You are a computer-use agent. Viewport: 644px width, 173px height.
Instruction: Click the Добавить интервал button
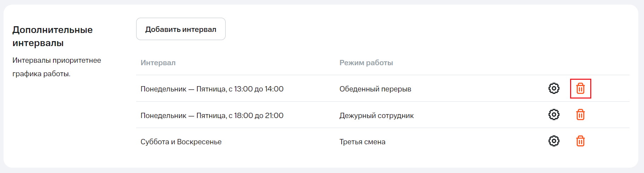pos(181,29)
